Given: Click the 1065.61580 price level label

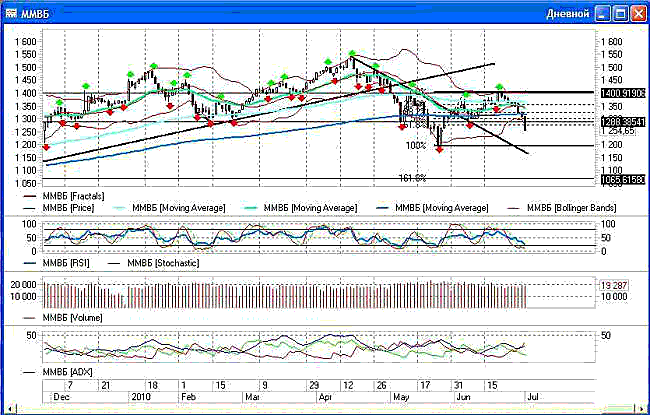Looking at the screenshot, I should 623,180.
